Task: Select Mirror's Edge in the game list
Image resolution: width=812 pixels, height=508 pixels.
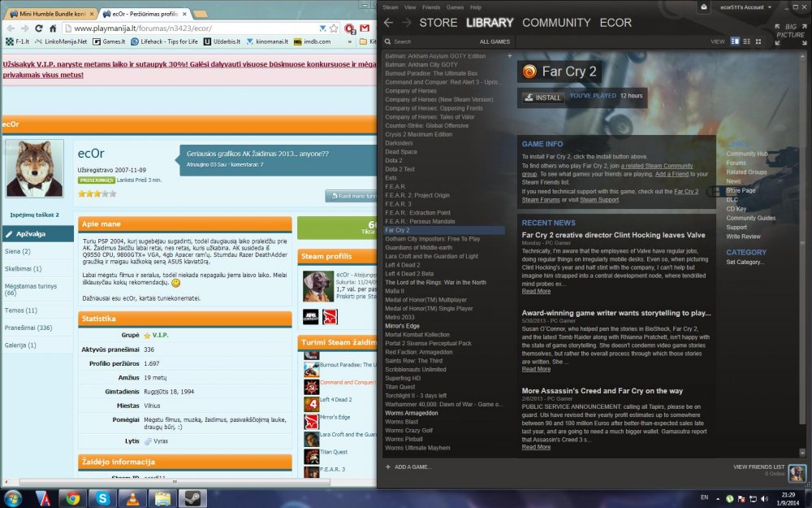Action: 402,325
